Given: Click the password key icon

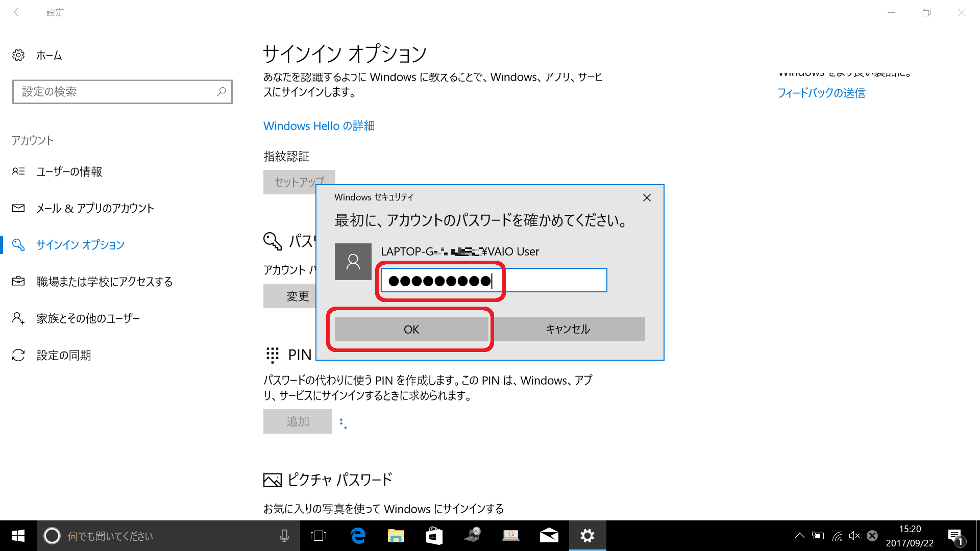Looking at the screenshot, I should tap(273, 241).
